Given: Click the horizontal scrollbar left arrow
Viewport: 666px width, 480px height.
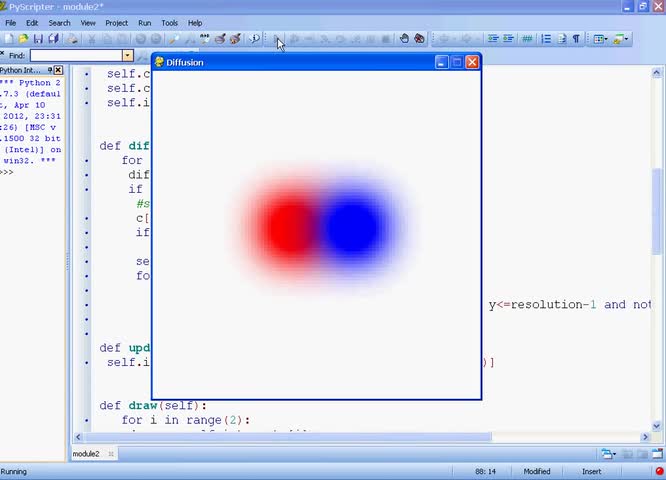Looking at the screenshot, I should 78,437.
